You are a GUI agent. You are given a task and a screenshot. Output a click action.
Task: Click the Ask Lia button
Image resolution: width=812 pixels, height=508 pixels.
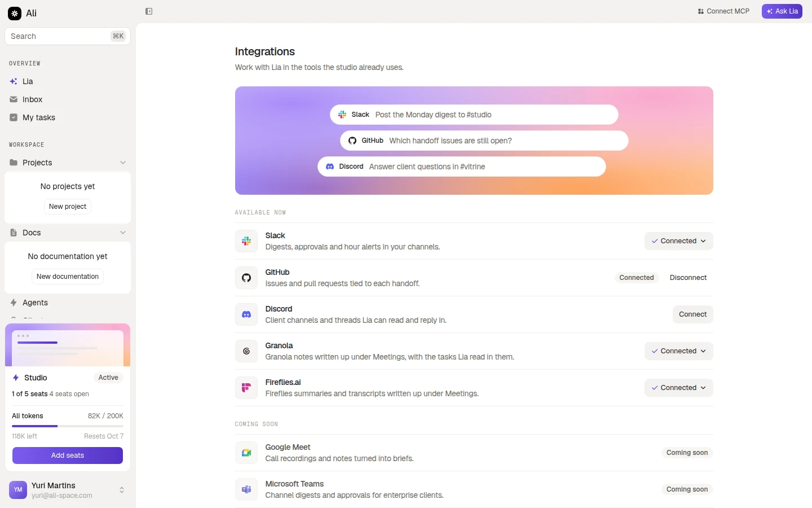782,11
